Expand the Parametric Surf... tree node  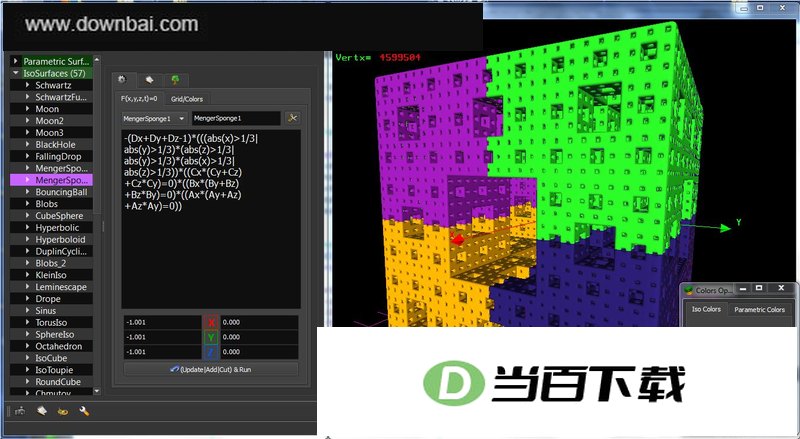point(15,61)
